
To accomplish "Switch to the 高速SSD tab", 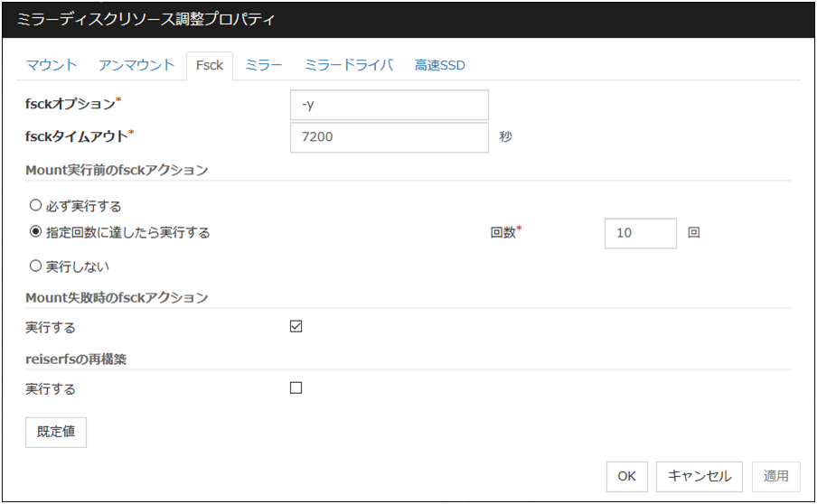I will [x=440, y=66].
